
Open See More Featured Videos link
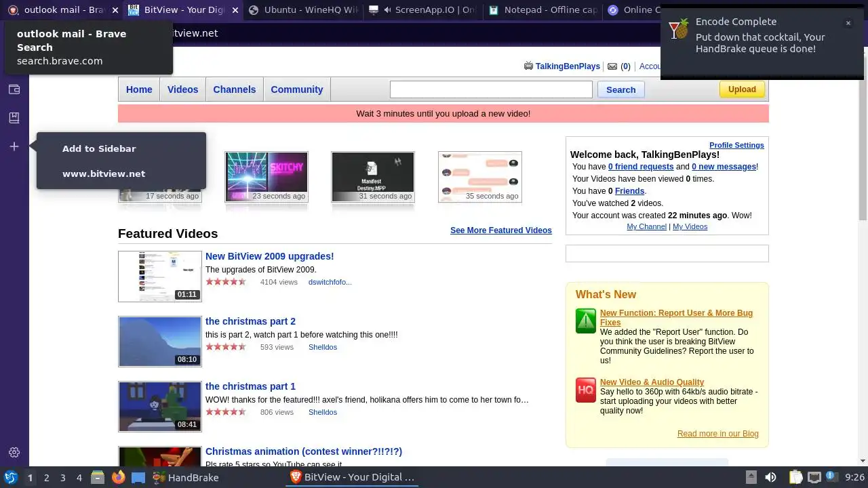pyautogui.click(x=501, y=230)
